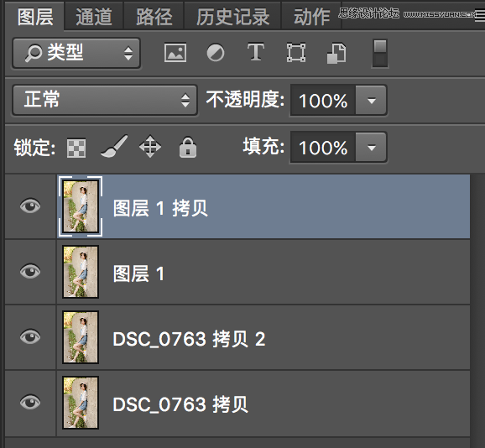Select the layer DSC_0763 拷贝

pyautogui.click(x=263, y=403)
